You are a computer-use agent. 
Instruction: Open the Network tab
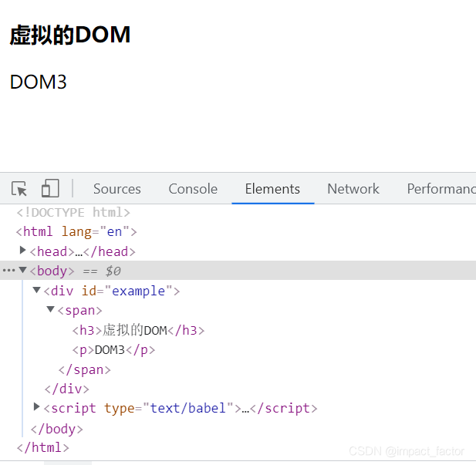[353, 189]
